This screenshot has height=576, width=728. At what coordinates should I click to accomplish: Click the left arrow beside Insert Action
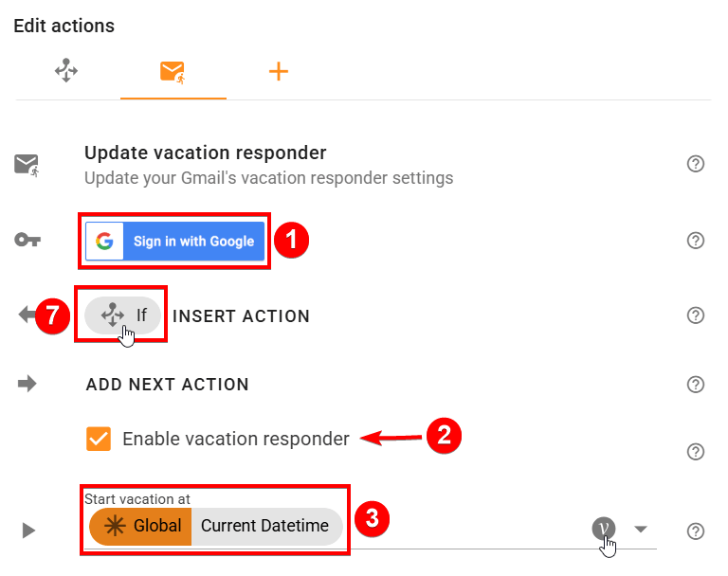click(x=27, y=315)
